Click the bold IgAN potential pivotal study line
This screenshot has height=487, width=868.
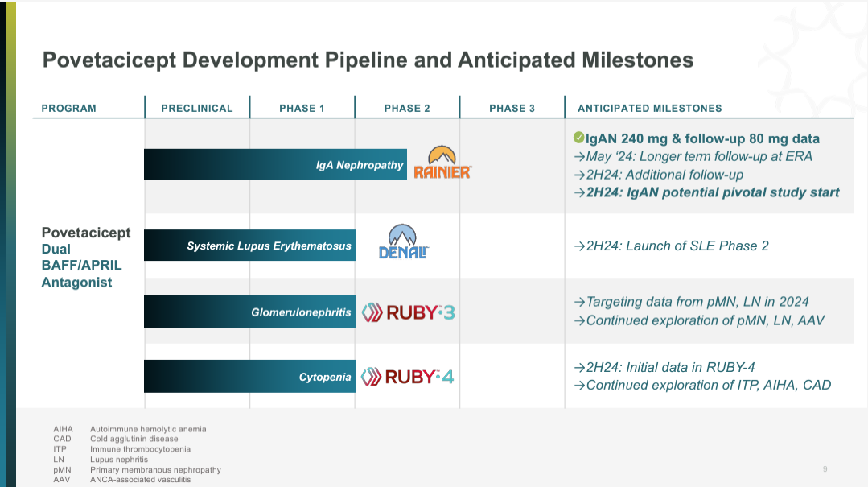[x=706, y=192]
